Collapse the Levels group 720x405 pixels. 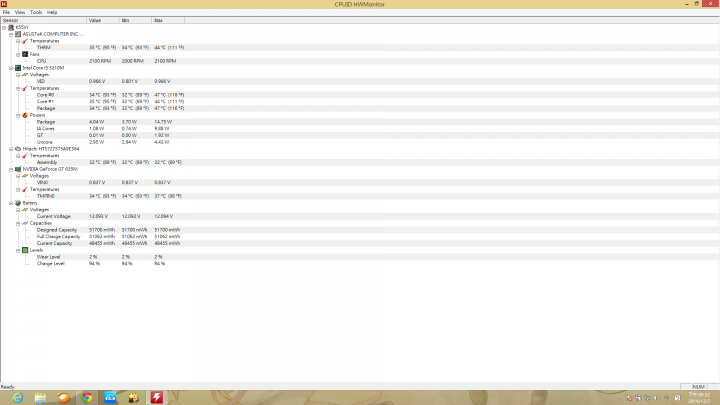[18, 251]
